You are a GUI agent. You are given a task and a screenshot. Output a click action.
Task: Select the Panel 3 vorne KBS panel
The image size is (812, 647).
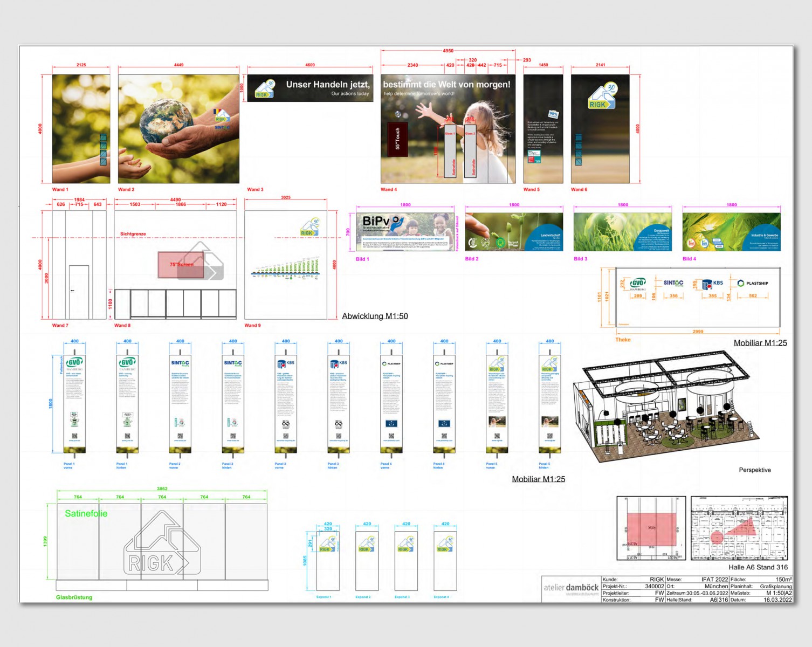(x=286, y=403)
